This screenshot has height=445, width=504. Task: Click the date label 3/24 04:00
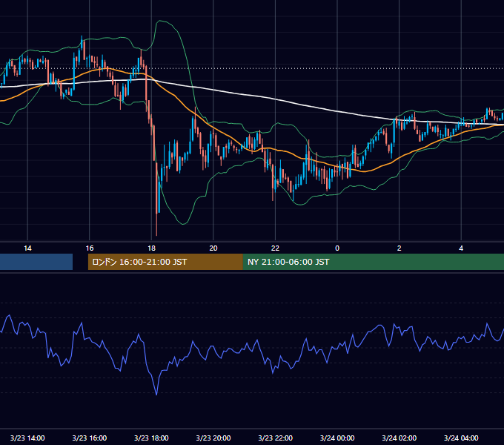(x=461, y=438)
